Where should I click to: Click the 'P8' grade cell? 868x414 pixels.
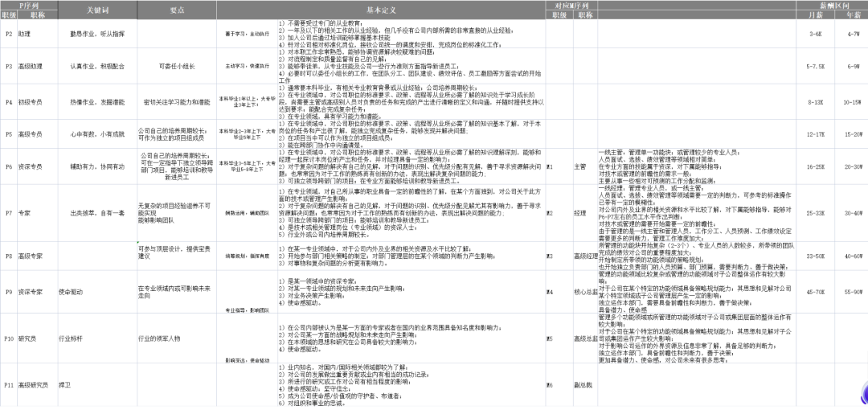pos(8,256)
